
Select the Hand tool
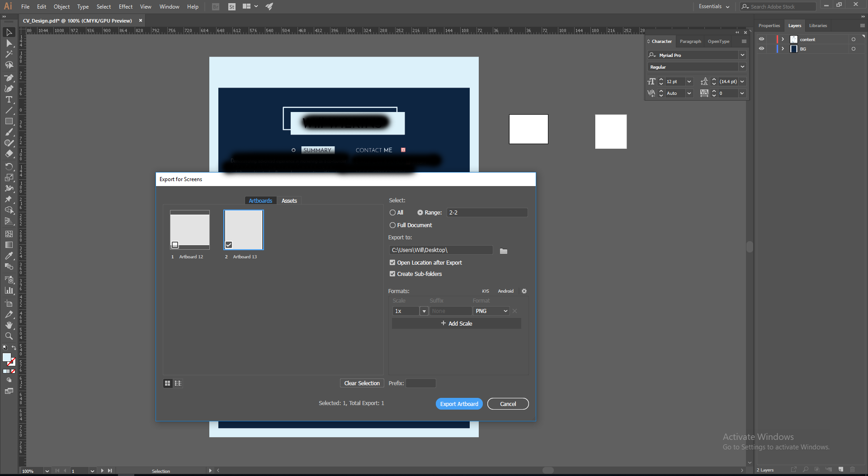click(9, 325)
